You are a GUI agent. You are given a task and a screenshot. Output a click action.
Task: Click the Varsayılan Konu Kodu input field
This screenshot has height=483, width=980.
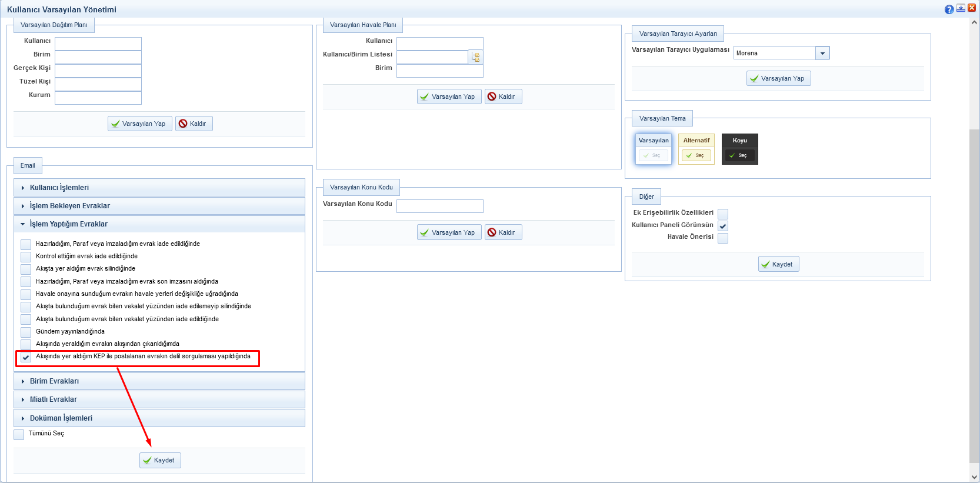(439, 206)
